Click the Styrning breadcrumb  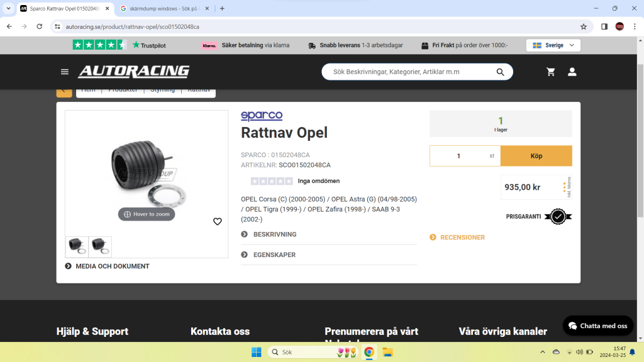[163, 91]
